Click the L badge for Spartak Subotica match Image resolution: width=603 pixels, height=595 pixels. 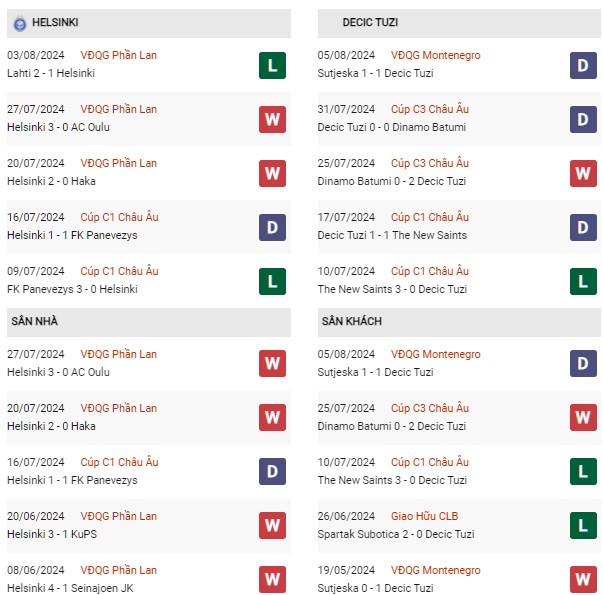tap(583, 525)
